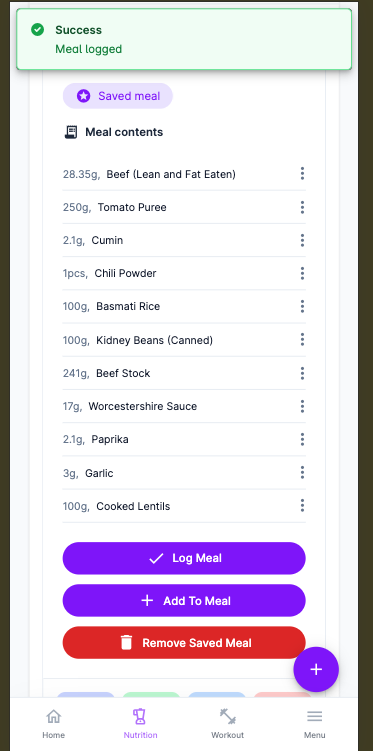
Task: Click the Meal contents receipt icon
Action: coord(71,132)
